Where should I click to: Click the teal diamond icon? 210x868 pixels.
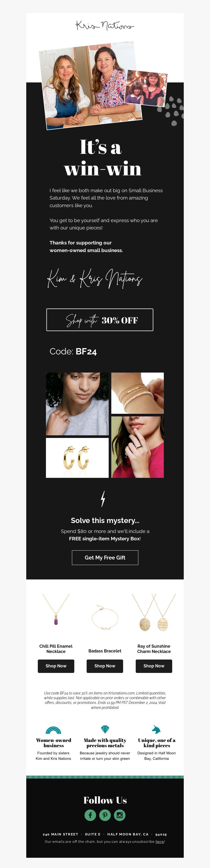click(105, 730)
